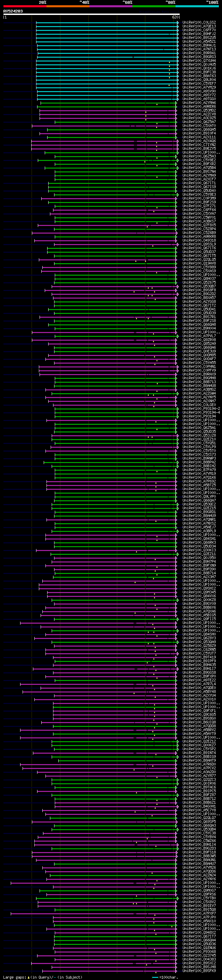This screenshot has height=980, width=222.
Task: Click the UniRef100_C5YEF7 label
Action: click(199, 84)
